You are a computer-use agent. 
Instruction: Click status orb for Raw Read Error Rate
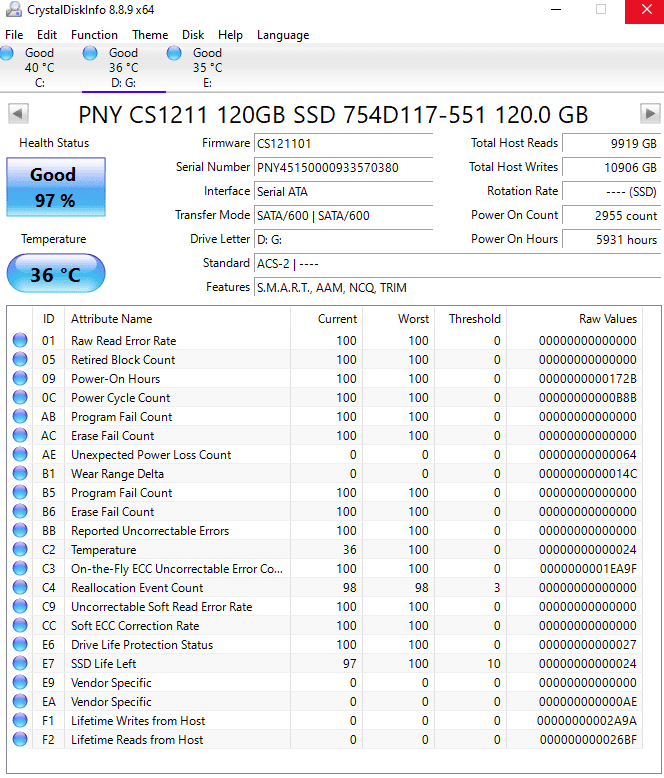point(20,340)
